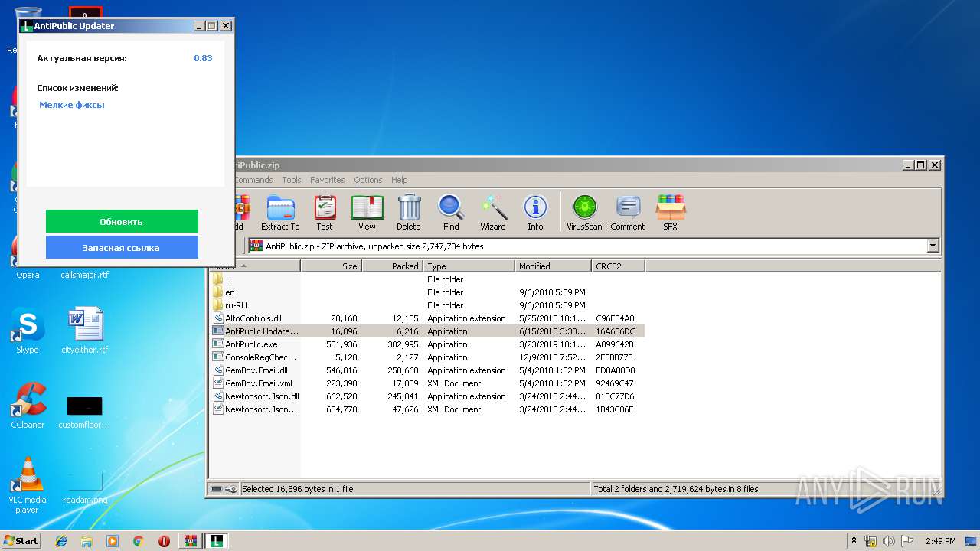Select the AntiPublic Update... application row
The height and width of the screenshot is (551, 980).
427,331
